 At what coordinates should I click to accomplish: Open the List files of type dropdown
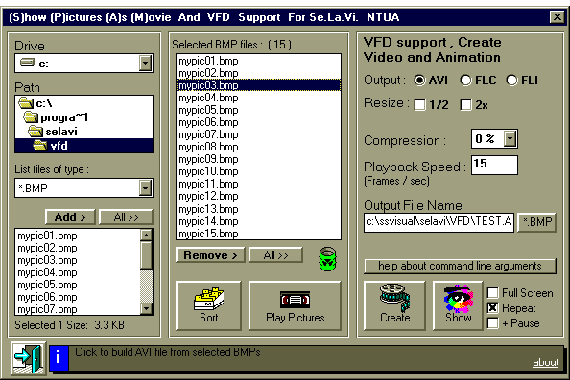(145, 188)
